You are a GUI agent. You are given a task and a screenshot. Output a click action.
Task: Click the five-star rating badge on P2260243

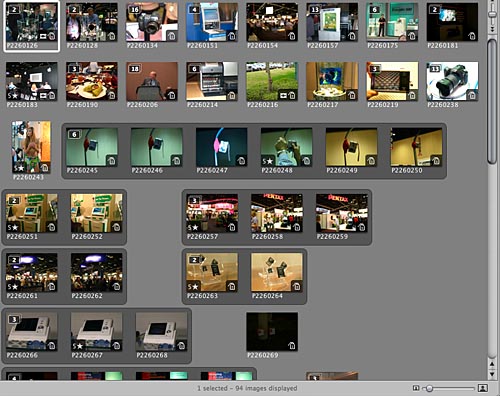click(19, 168)
